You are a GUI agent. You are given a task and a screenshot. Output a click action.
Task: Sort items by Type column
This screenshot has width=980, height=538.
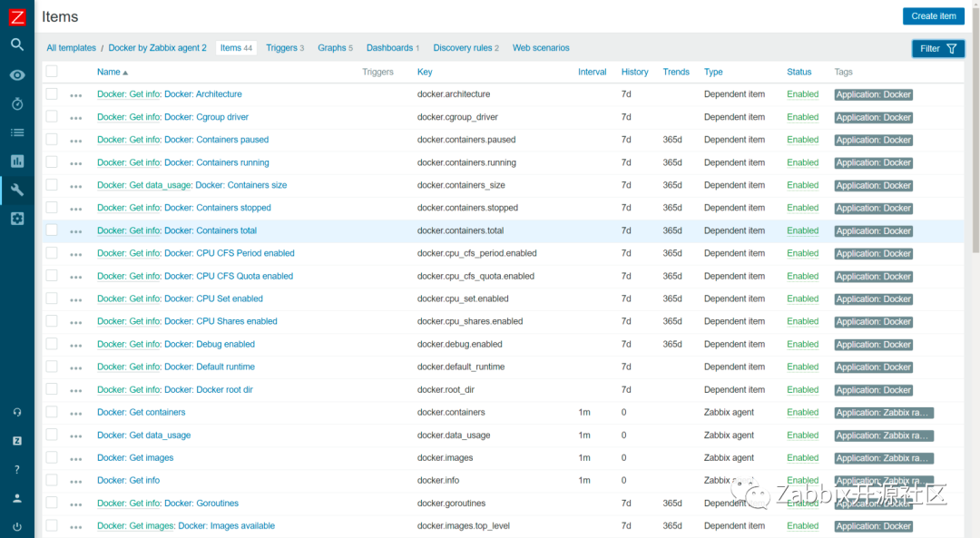(713, 72)
